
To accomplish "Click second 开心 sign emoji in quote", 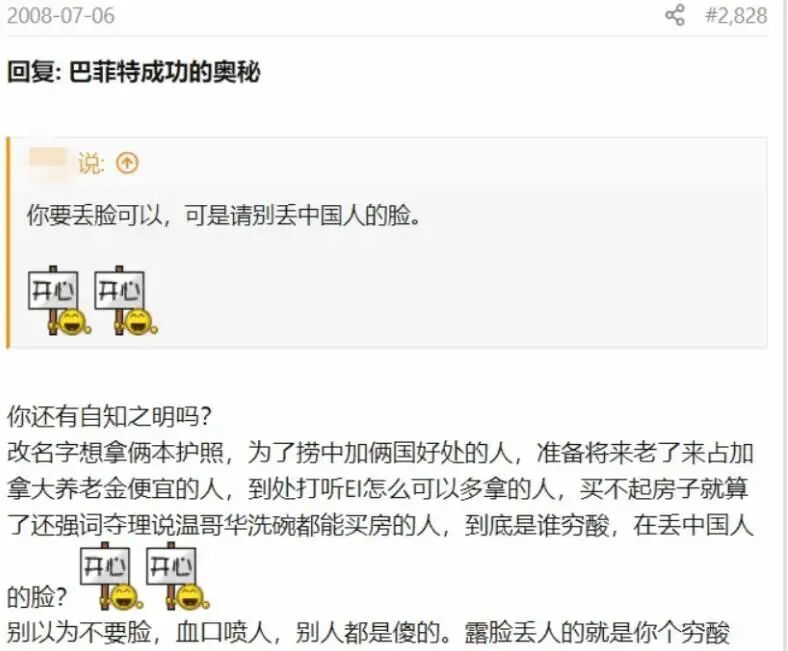I will [126, 301].
